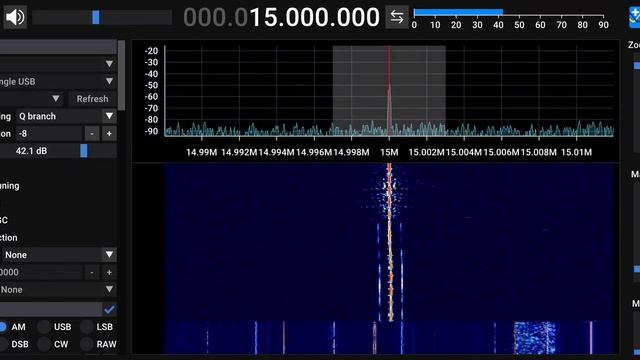Click the -8 input field
Image resolution: width=640 pixels, height=360 pixels.
click(x=49, y=133)
